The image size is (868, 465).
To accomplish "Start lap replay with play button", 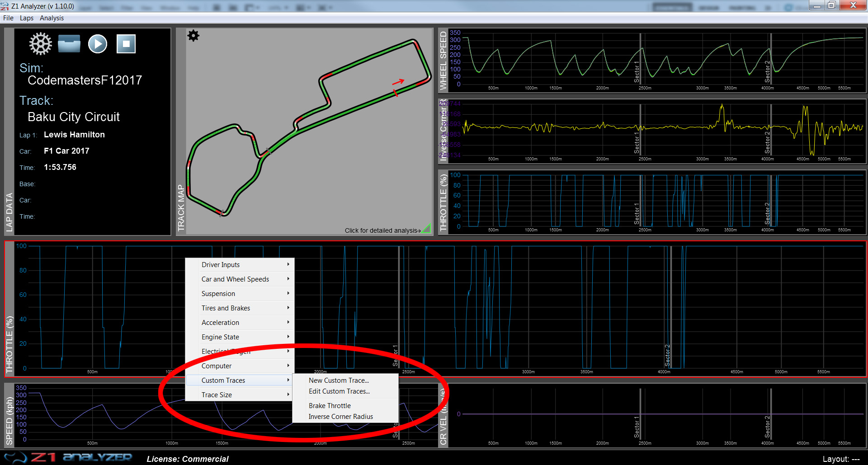I will [98, 44].
